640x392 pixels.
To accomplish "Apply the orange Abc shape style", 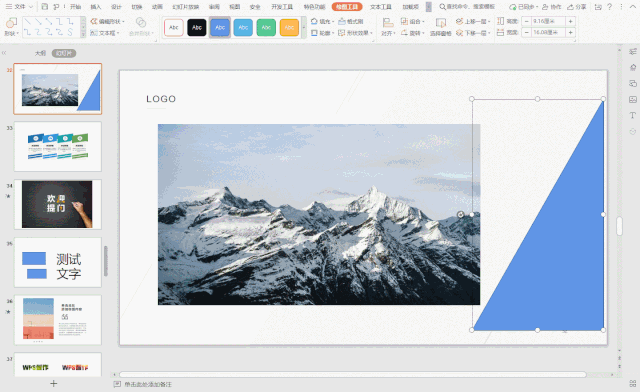I will (289, 27).
